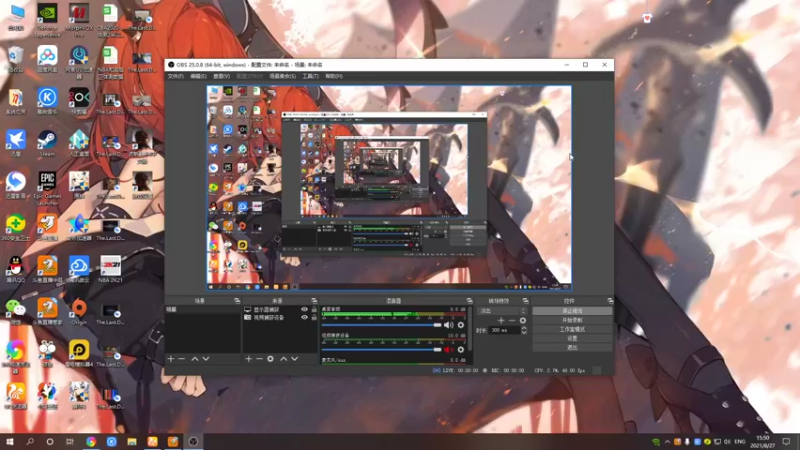This screenshot has width=800, height=450.
Task: Click the OBS icon on the taskbar
Action: (x=193, y=441)
